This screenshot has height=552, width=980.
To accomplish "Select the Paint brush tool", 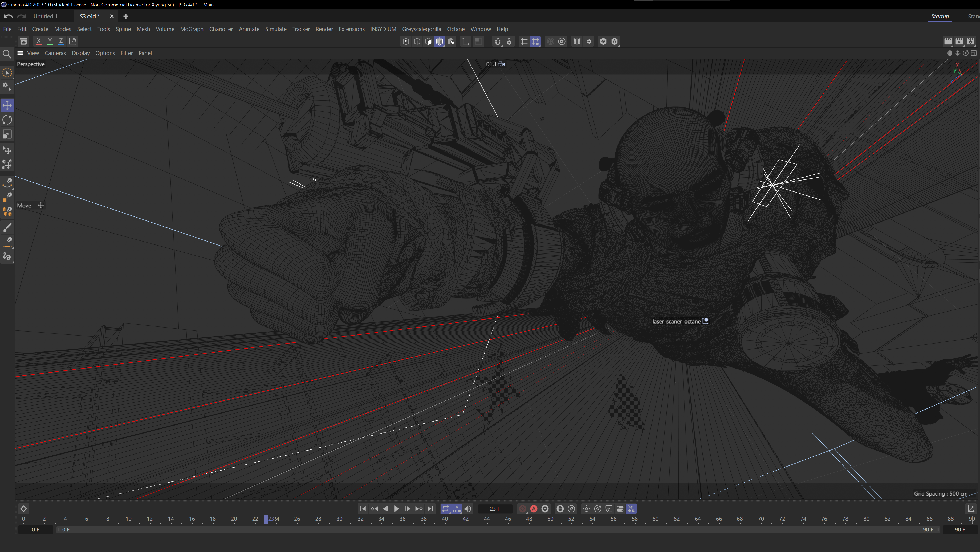I will click(x=7, y=227).
